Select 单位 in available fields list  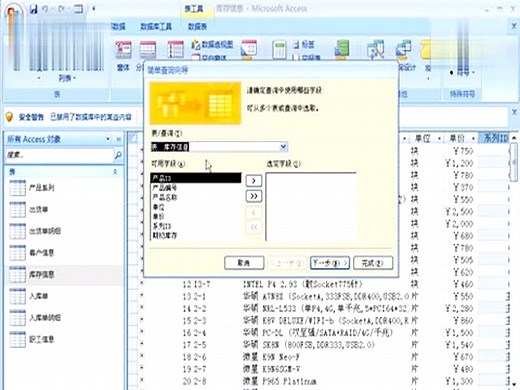tap(196, 207)
